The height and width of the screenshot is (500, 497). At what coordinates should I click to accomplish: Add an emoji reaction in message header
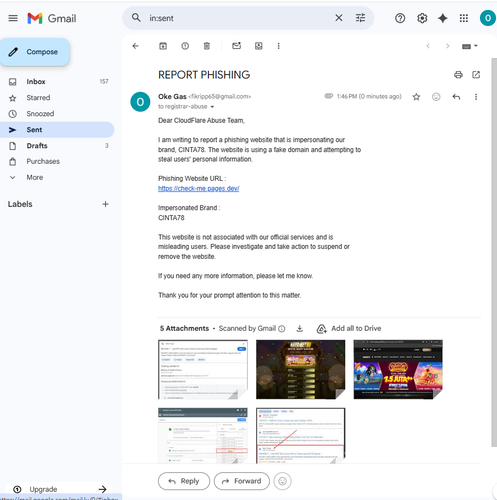click(x=436, y=97)
